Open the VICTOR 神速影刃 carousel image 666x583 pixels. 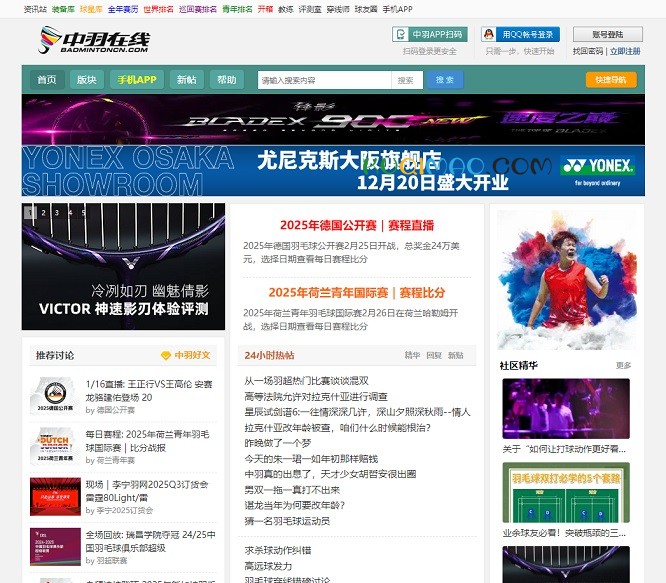(x=123, y=266)
